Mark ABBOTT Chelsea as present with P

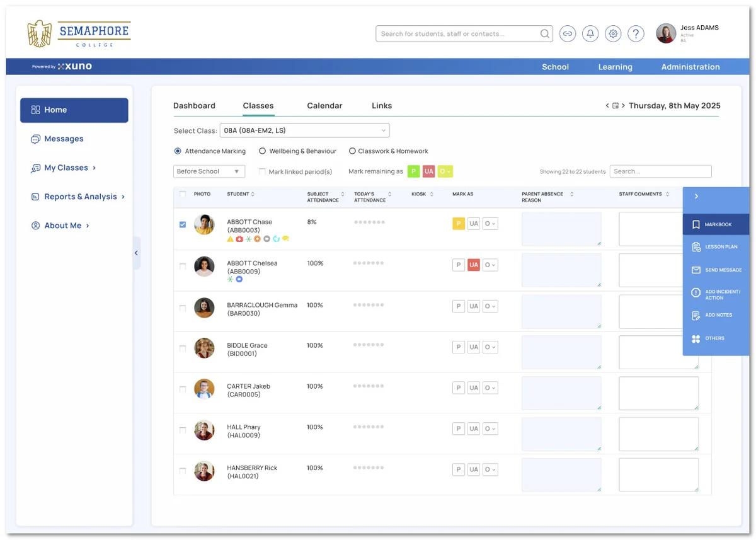click(459, 265)
